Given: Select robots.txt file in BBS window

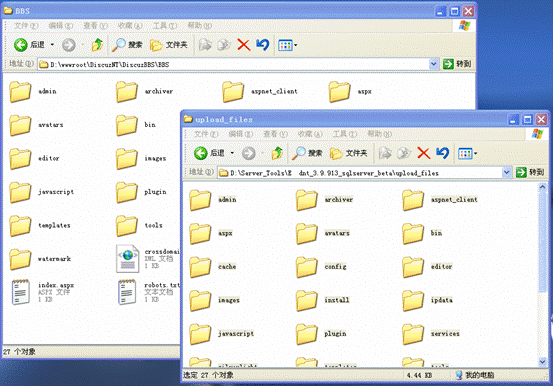Looking at the screenshot, I should pos(149,292).
